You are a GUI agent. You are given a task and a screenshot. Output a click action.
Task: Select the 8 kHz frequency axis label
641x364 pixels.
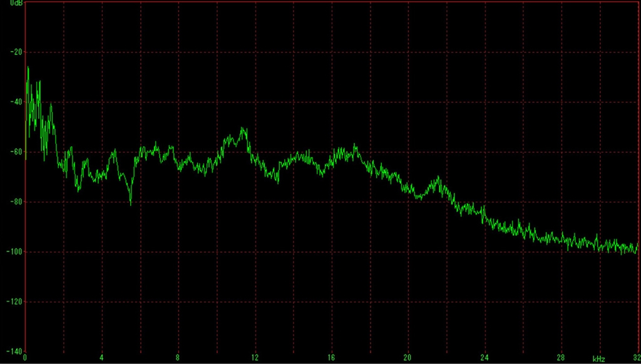pyautogui.click(x=178, y=358)
